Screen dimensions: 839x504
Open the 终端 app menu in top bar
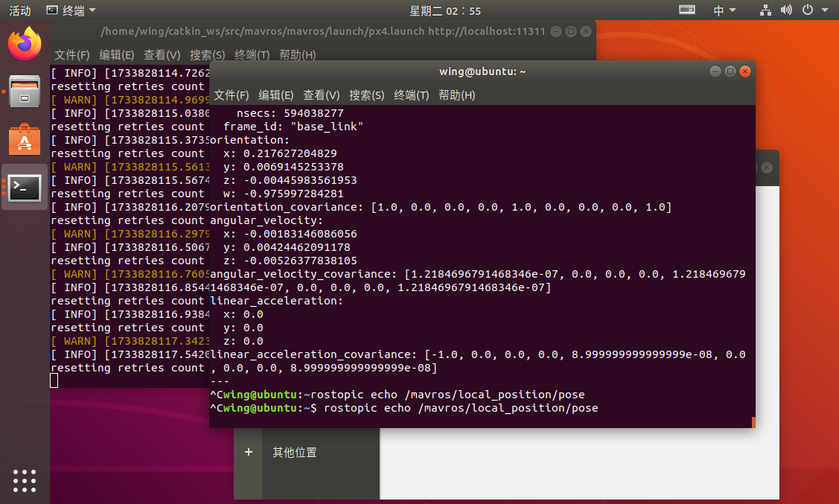click(x=71, y=10)
